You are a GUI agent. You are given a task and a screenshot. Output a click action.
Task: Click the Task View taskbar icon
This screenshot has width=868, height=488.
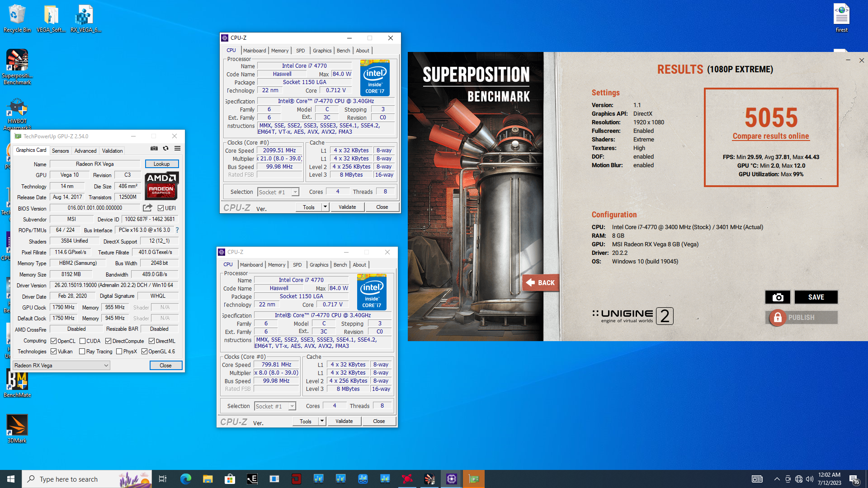pyautogui.click(x=163, y=479)
